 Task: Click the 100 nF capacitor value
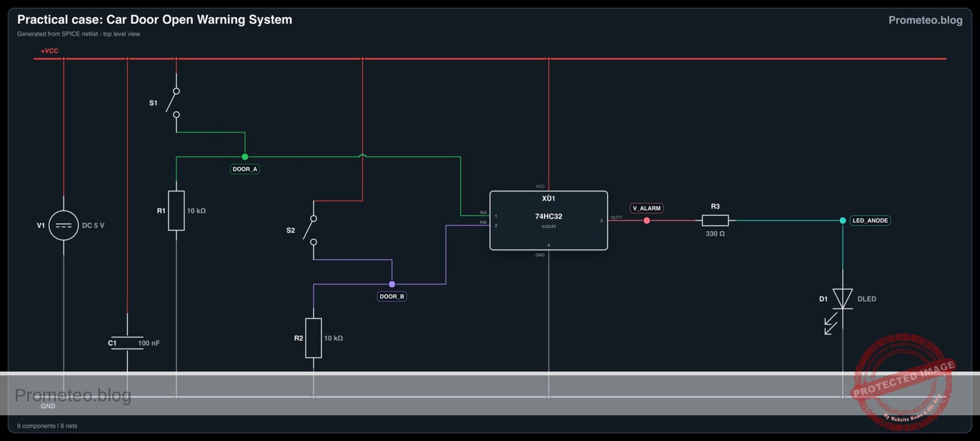click(x=149, y=343)
